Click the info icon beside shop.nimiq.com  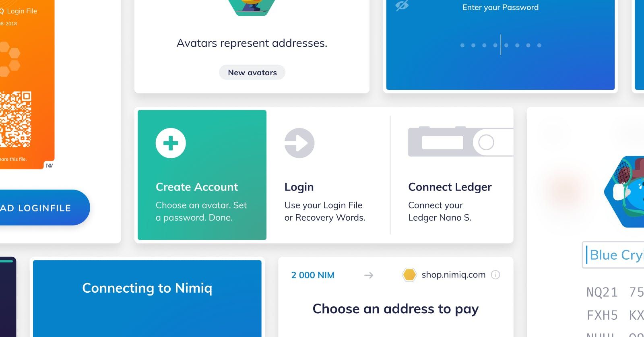click(x=495, y=275)
